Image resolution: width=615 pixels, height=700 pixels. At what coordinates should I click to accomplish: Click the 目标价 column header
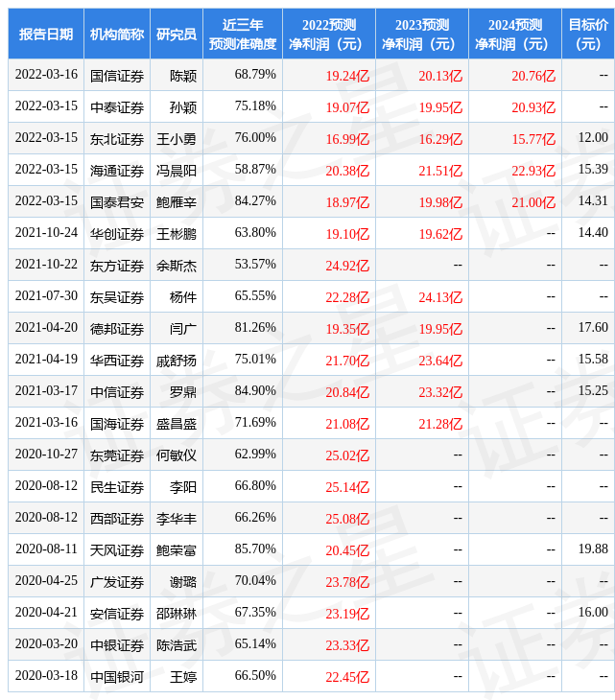pos(588,34)
